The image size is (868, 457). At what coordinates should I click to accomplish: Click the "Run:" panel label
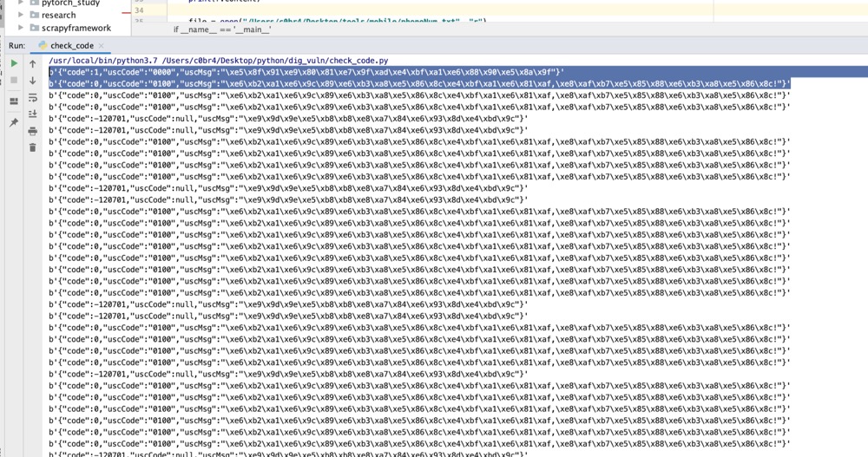click(16, 45)
